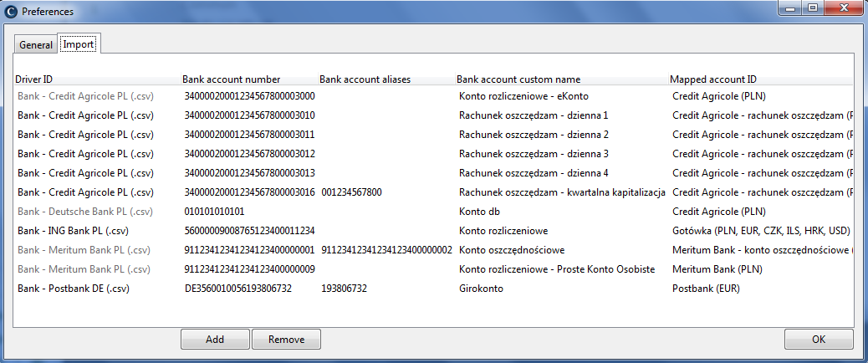The image size is (868, 363).
Task: Switch to the General tab
Action: pyautogui.click(x=36, y=45)
